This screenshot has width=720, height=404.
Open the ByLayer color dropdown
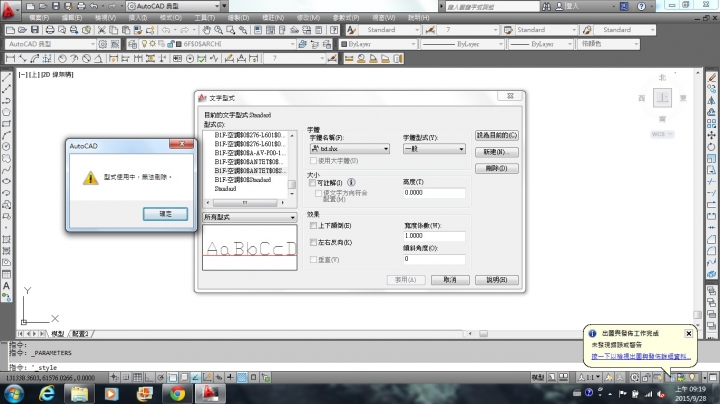378,44
